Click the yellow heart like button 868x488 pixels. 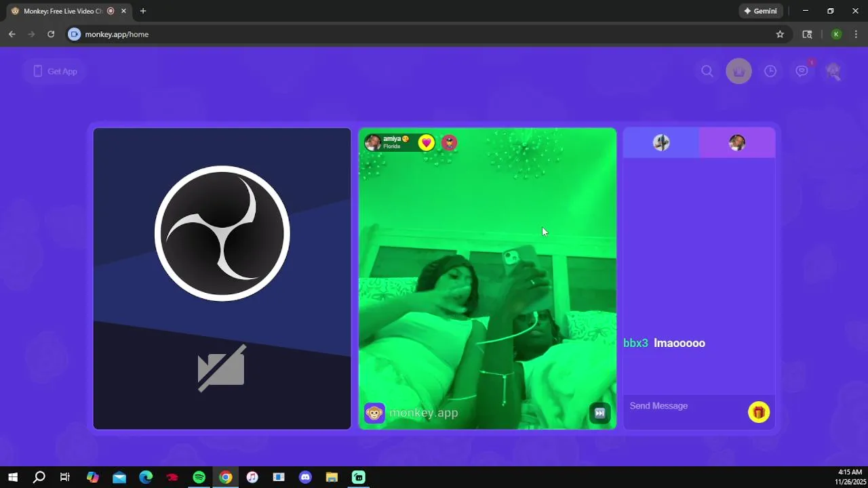click(426, 142)
